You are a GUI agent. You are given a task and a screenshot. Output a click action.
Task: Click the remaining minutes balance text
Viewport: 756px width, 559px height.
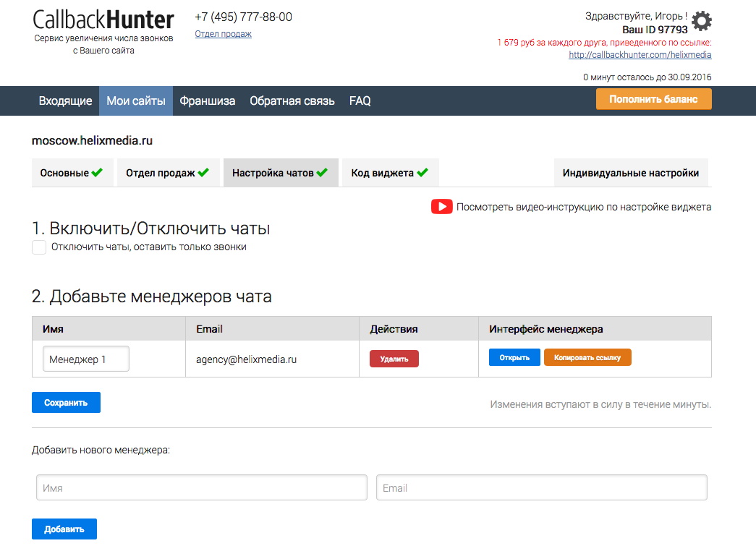[x=647, y=77]
